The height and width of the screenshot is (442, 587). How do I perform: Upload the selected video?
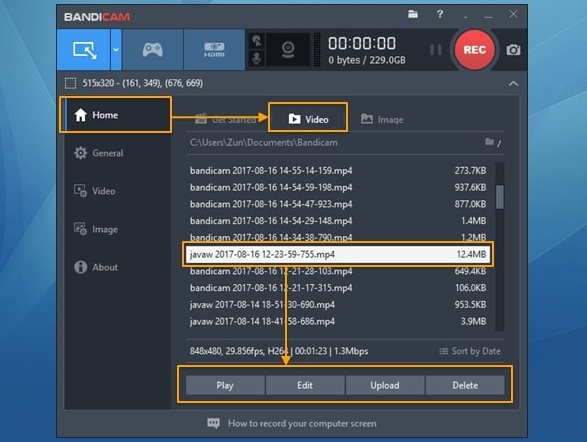(x=385, y=385)
